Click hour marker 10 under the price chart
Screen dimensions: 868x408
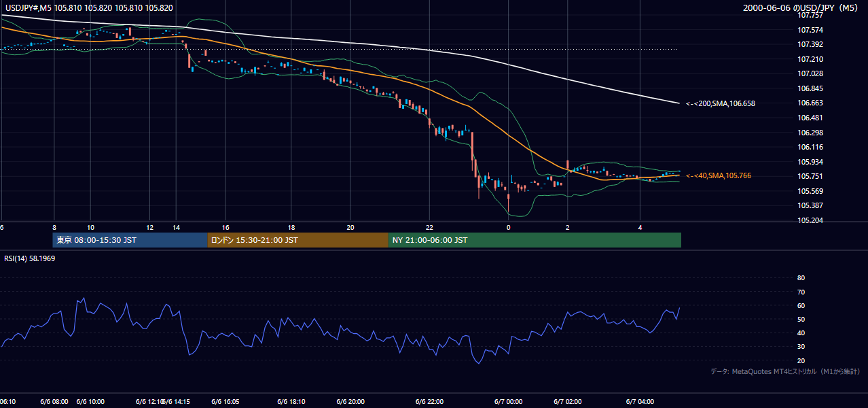90,227
